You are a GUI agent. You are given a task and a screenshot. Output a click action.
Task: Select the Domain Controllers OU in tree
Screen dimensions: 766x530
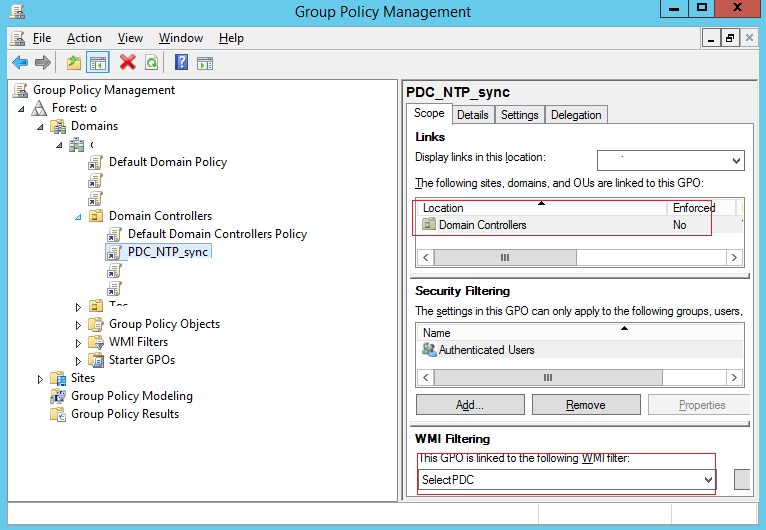click(160, 216)
